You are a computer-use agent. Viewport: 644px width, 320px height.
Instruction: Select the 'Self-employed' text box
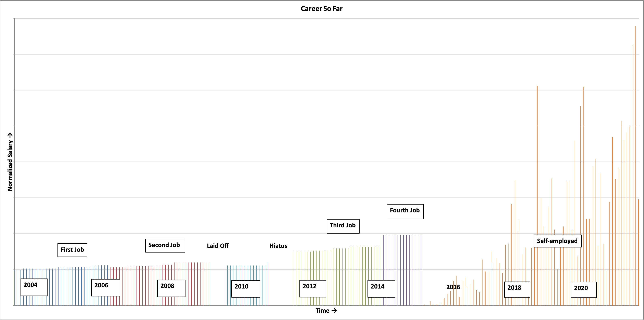557,241
